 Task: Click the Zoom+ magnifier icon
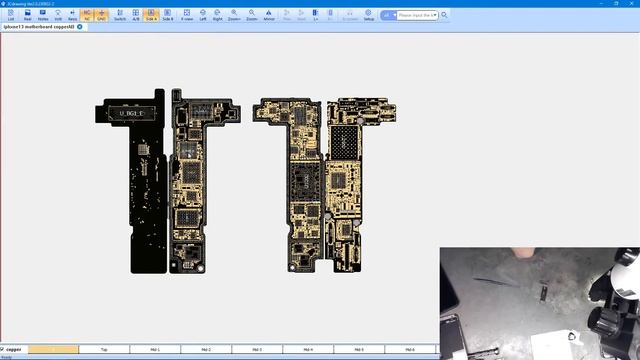click(x=234, y=15)
